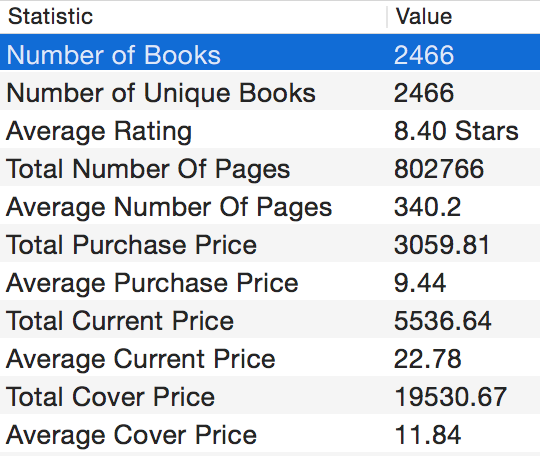Select the Number of Unique Books row

tap(270, 93)
